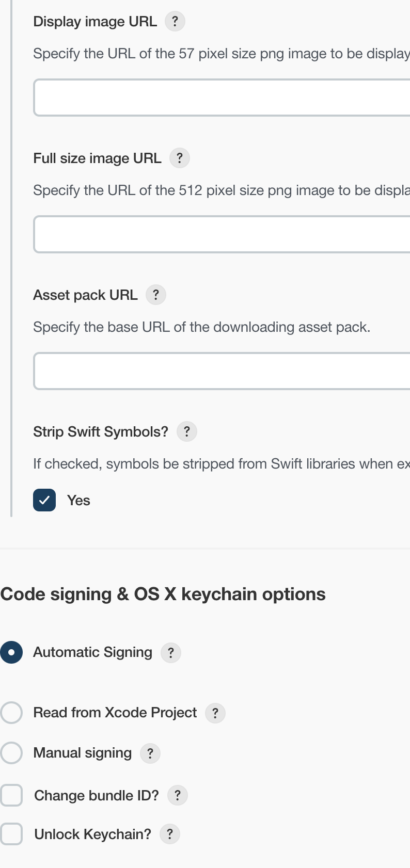The height and width of the screenshot is (868, 410).
Task: Click the Yes label for Strip Swift Symbols
Action: point(78,501)
